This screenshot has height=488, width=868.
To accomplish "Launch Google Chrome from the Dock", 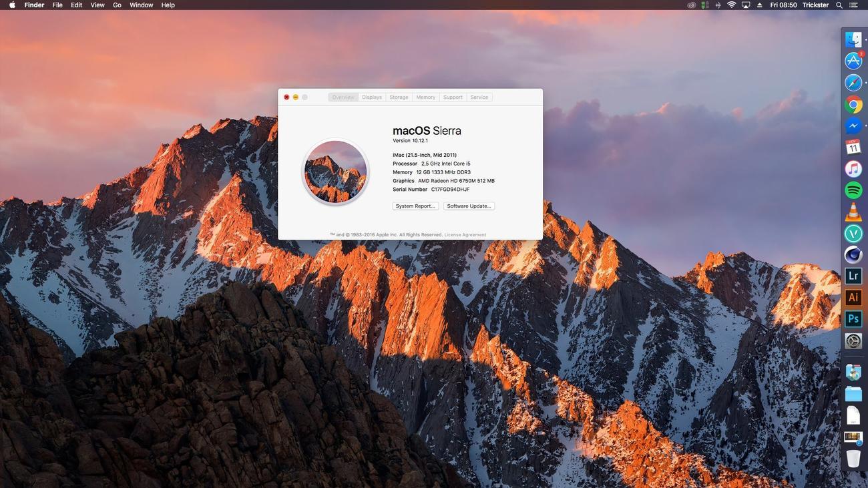I will click(853, 104).
